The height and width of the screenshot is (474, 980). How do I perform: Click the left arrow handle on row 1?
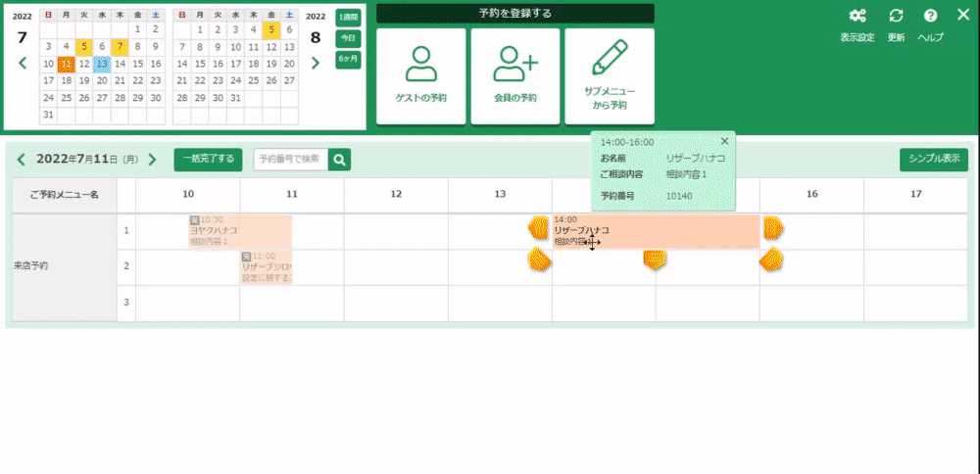click(538, 229)
